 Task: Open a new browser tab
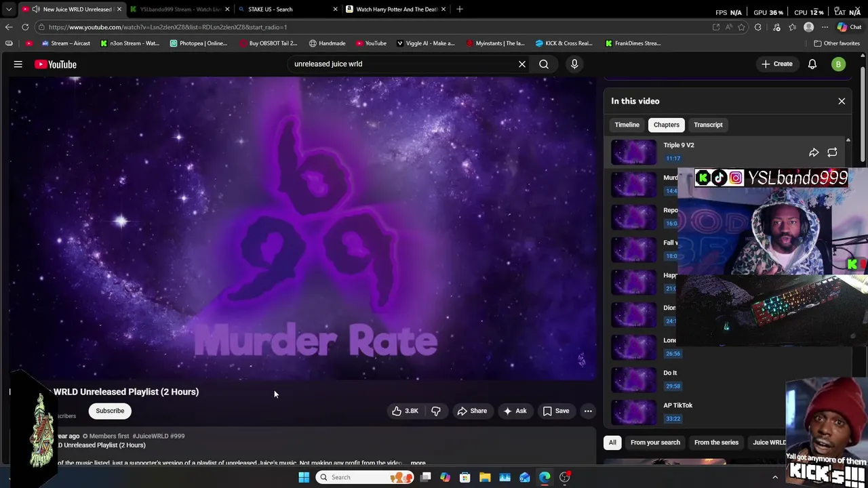[460, 9]
